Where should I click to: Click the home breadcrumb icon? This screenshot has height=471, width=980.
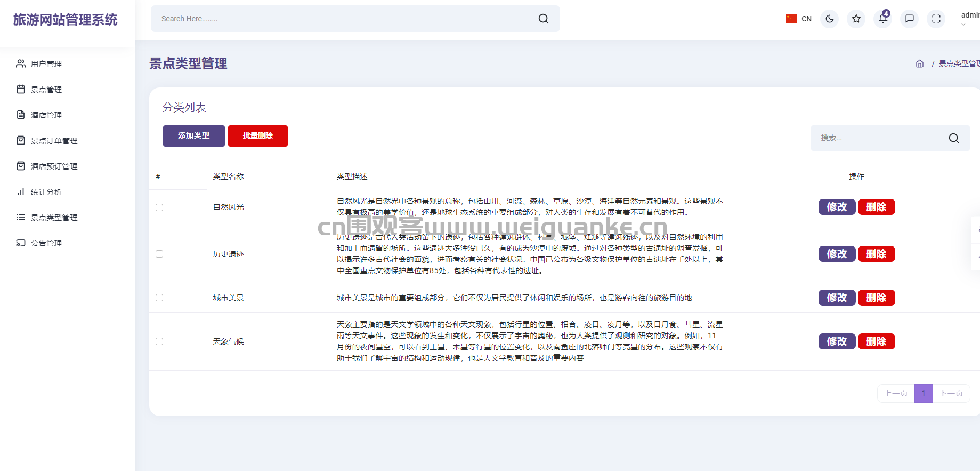[x=919, y=63]
